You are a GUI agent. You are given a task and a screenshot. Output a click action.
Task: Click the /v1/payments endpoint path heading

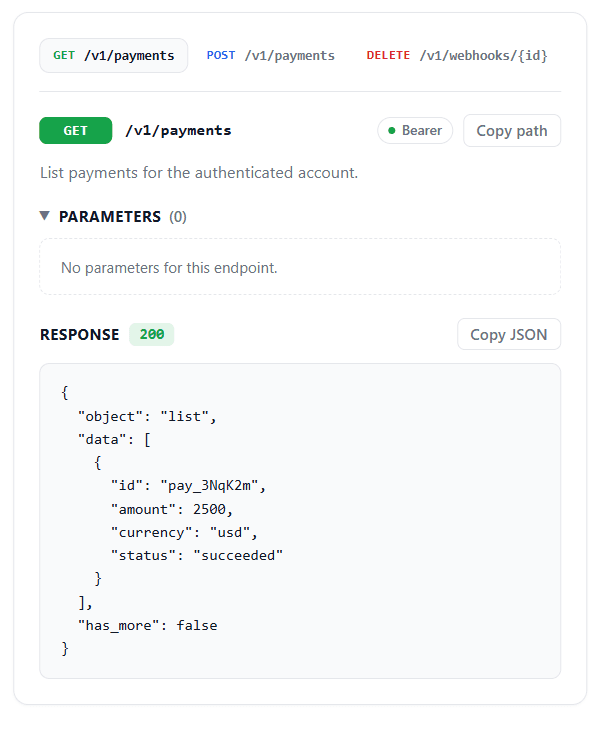click(x=178, y=131)
